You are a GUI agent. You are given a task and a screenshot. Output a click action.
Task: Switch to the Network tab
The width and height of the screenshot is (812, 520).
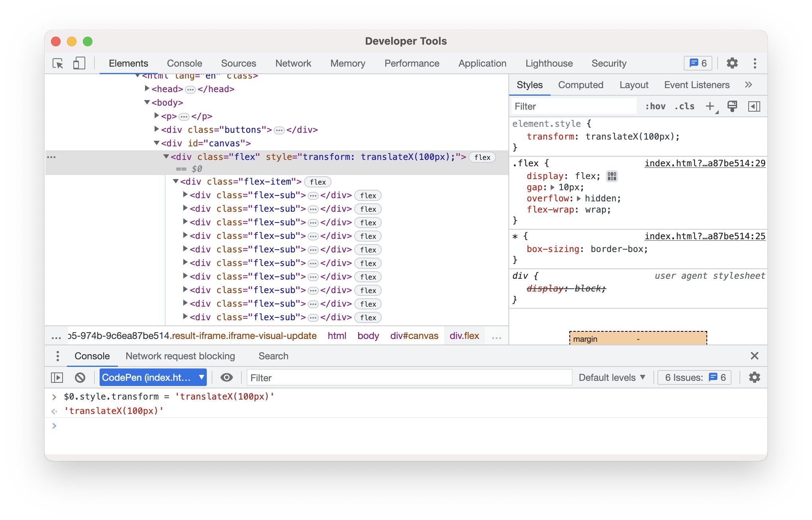tap(293, 63)
